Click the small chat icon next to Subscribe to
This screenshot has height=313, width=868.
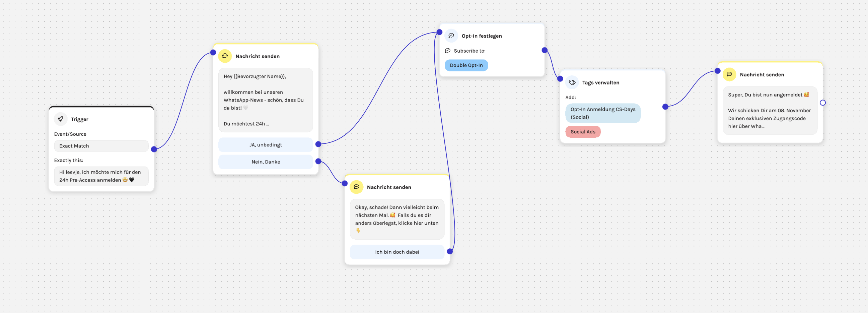(x=447, y=50)
